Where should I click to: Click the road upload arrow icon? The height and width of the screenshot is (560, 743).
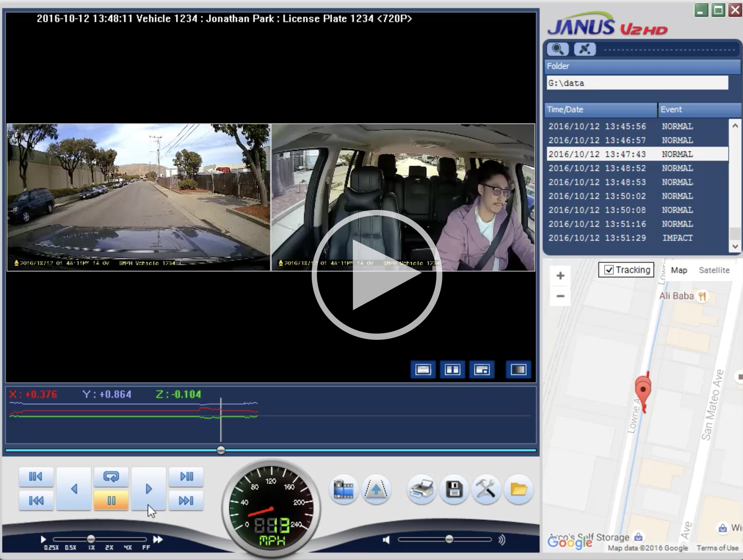[376, 489]
